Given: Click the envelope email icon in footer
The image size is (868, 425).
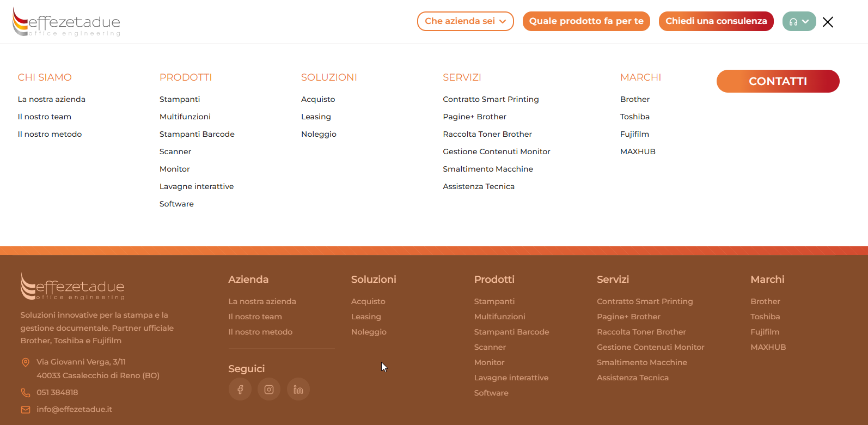Looking at the screenshot, I should (26, 410).
